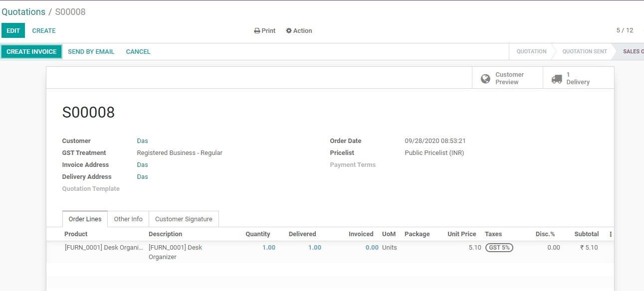Select the Order Lines tab
The width and height of the screenshot is (644, 291).
pyautogui.click(x=85, y=219)
